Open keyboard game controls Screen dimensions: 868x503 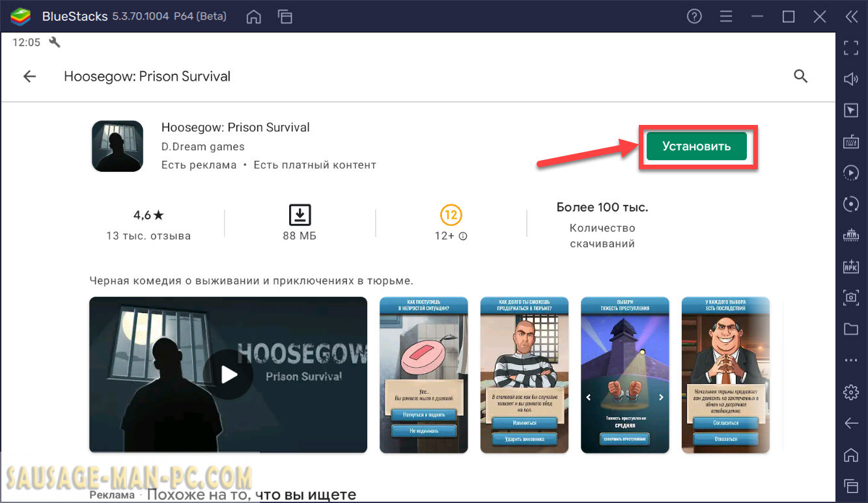(851, 141)
